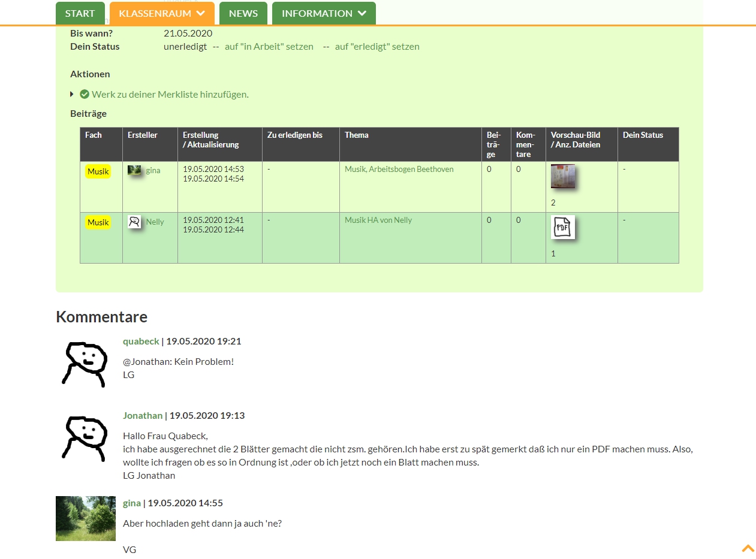
Task: Open "Musik HA von Nelly" entry
Action: pyautogui.click(x=378, y=220)
